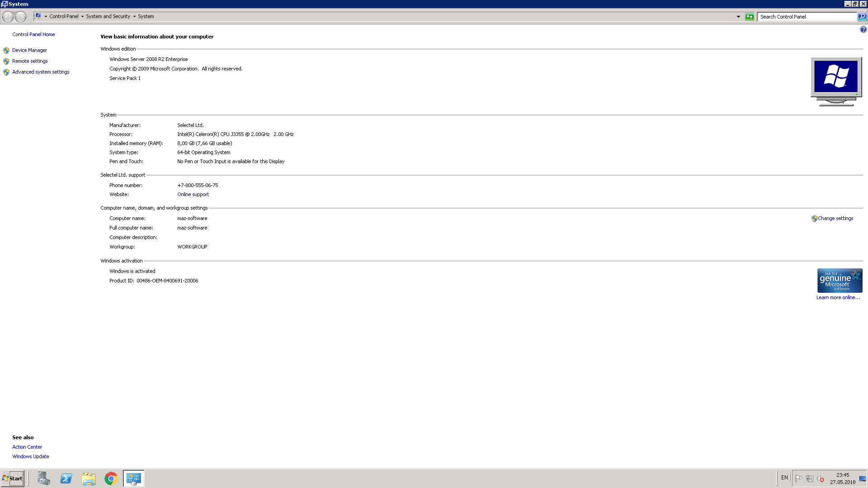Click the green Refresh button in address bar
Image resolution: width=868 pixels, height=488 pixels.
[x=750, y=17]
